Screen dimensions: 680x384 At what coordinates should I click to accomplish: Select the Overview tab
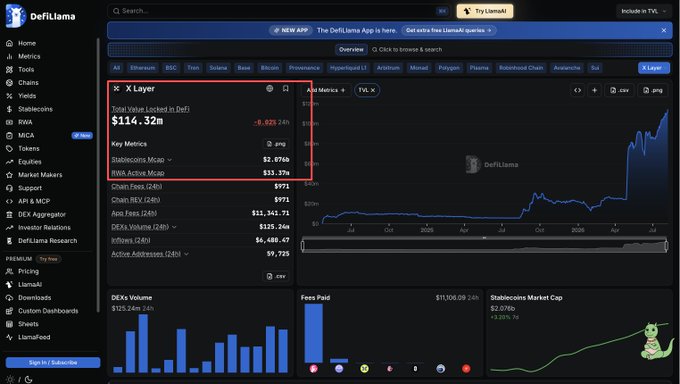(351, 49)
